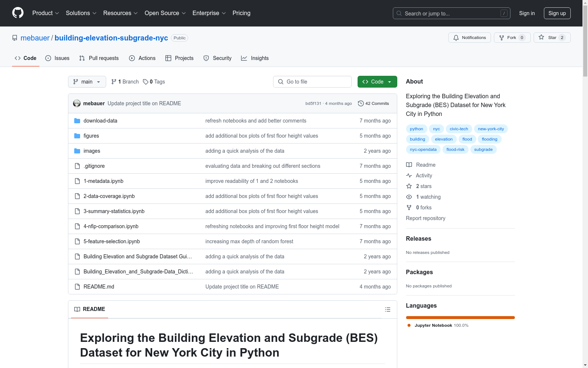The image size is (588, 368).
Task: Click the civic-tech topic tag
Action: click(x=459, y=129)
